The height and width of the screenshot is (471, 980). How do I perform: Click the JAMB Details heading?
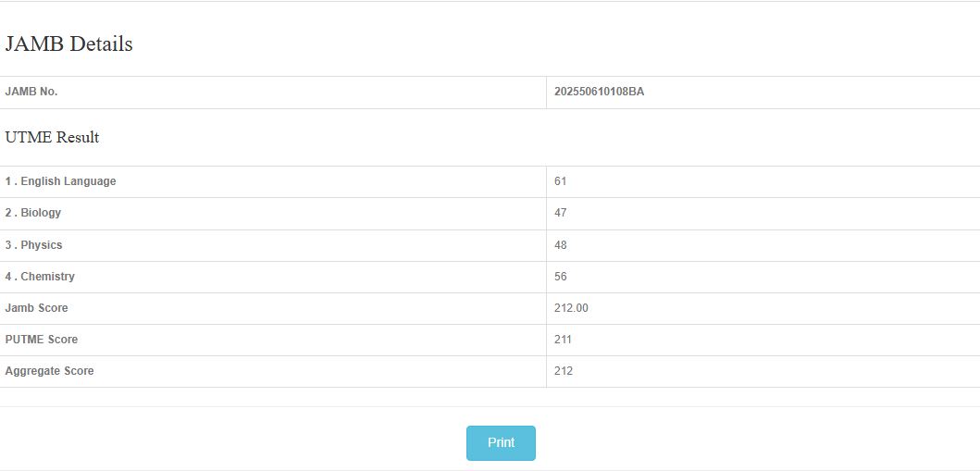click(x=68, y=44)
